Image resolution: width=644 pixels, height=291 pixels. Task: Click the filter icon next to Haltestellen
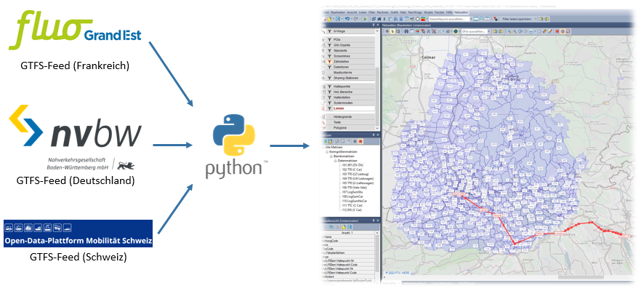(x=329, y=97)
